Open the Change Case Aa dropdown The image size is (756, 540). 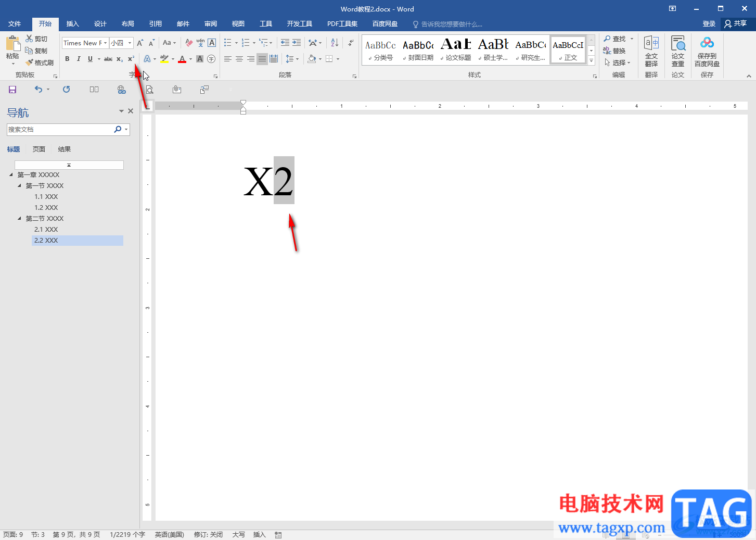point(169,43)
